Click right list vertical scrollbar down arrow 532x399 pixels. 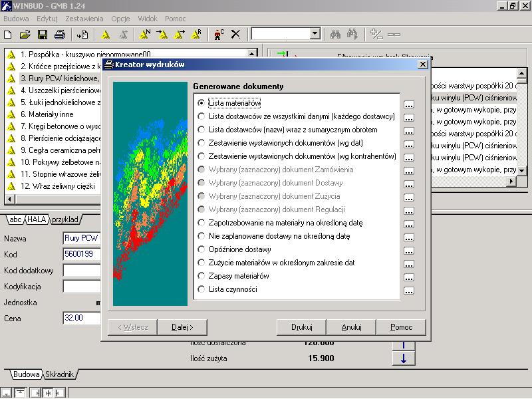click(x=521, y=171)
